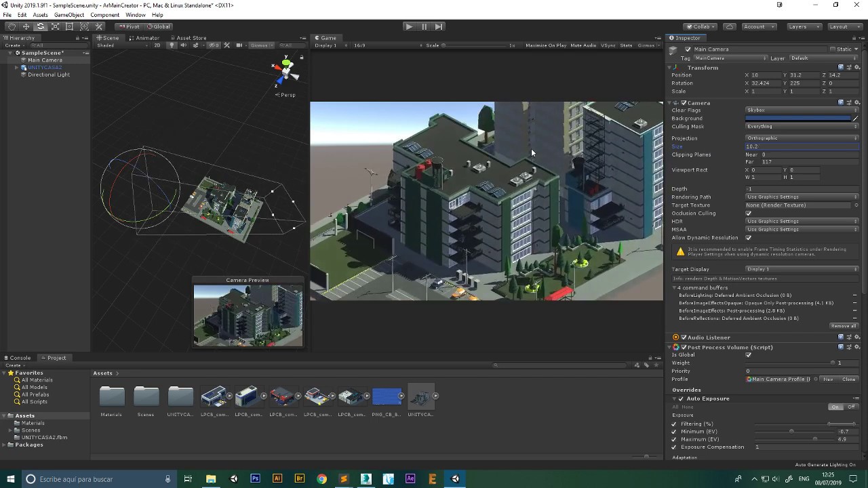The image size is (868, 488).
Task: Switch to the Console tab
Action: pos(17,358)
